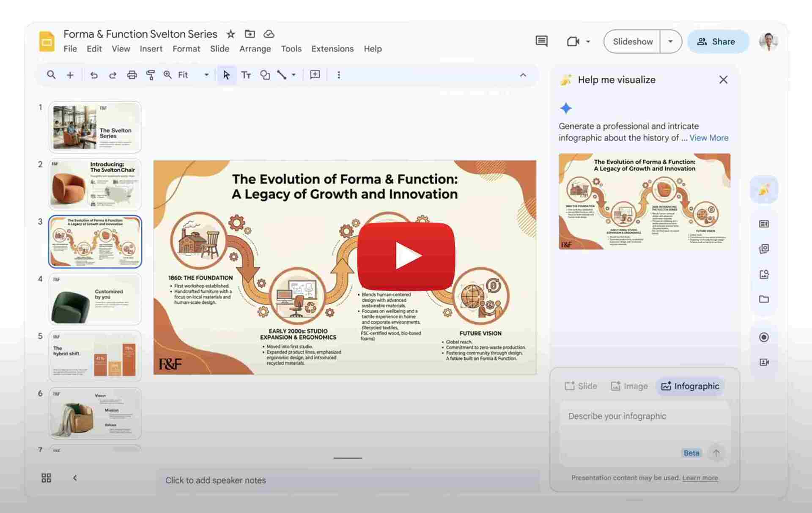Click the View More link
This screenshot has width=812, height=513.
[709, 138]
